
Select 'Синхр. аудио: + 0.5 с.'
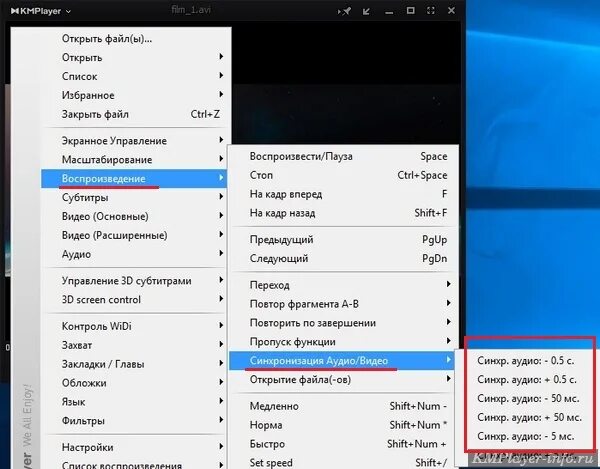click(527, 379)
